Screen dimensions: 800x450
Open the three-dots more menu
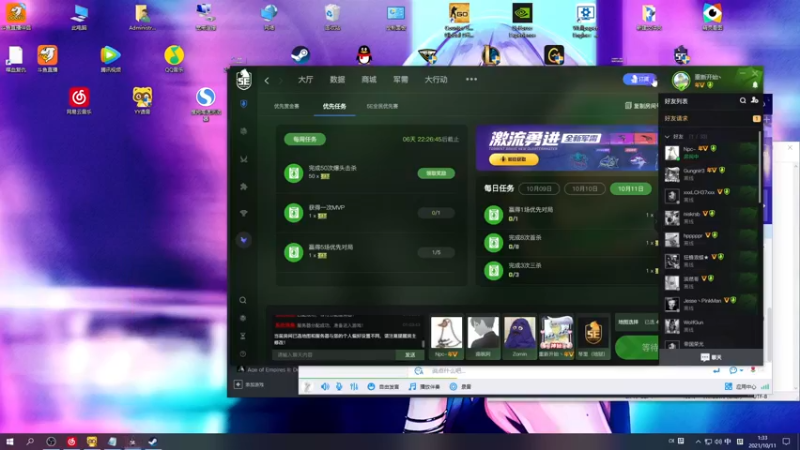pyautogui.click(x=471, y=79)
